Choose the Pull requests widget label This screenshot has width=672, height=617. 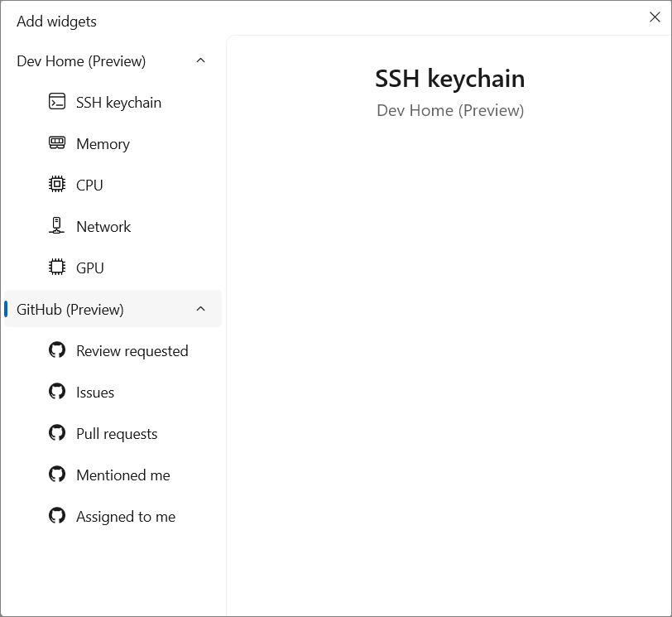tap(117, 434)
